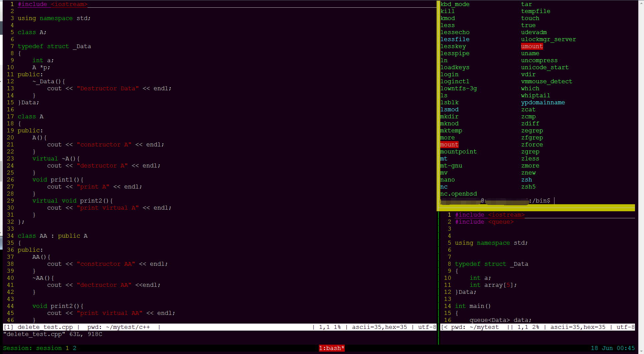
Task: Click 'Session: session 1 2' in tmux status bar
Action: (x=40, y=348)
